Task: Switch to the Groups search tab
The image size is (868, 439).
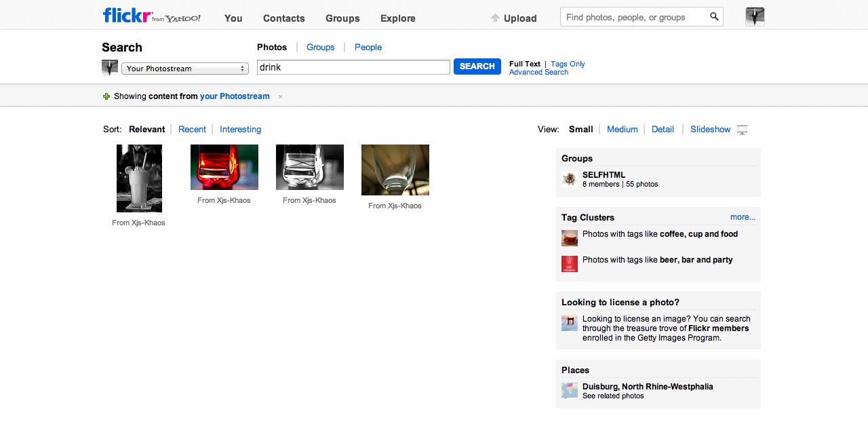Action: (321, 47)
